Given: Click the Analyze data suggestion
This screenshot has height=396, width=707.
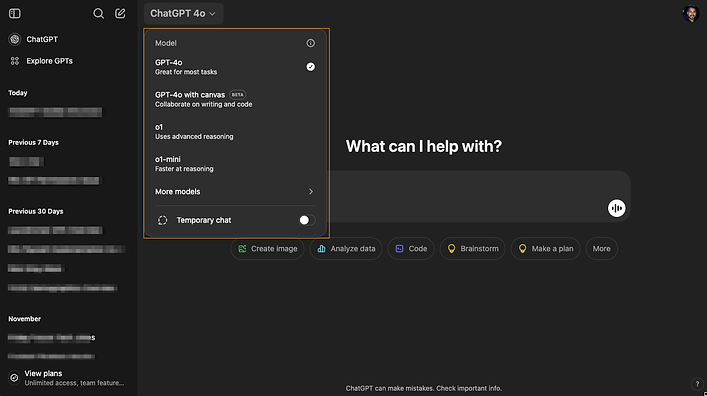Looking at the screenshot, I should point(346,249).
